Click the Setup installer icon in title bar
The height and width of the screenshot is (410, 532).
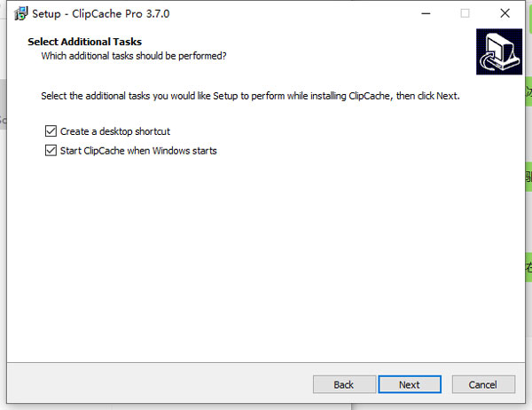coord(20,13)
